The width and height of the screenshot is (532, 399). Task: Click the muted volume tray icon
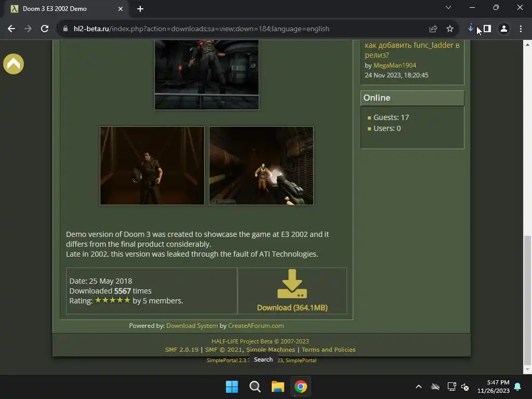click(x=465, y=387)
